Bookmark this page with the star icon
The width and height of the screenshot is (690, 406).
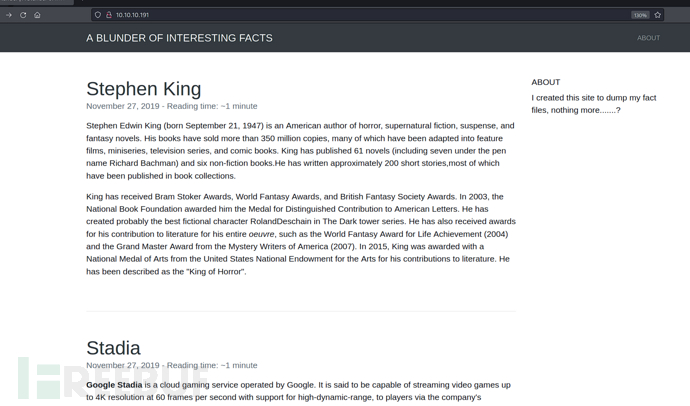pos(657,15)
